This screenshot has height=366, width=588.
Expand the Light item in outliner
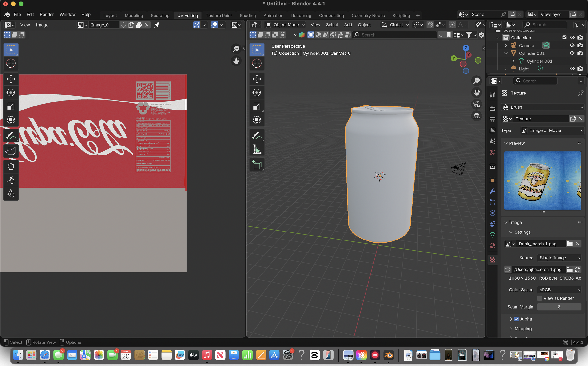(505, 69)
